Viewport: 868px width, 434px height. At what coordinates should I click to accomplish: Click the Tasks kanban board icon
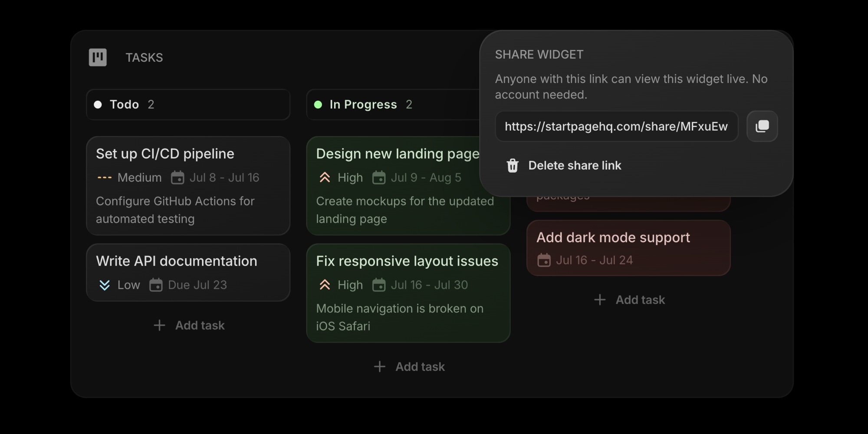[98, 57]
